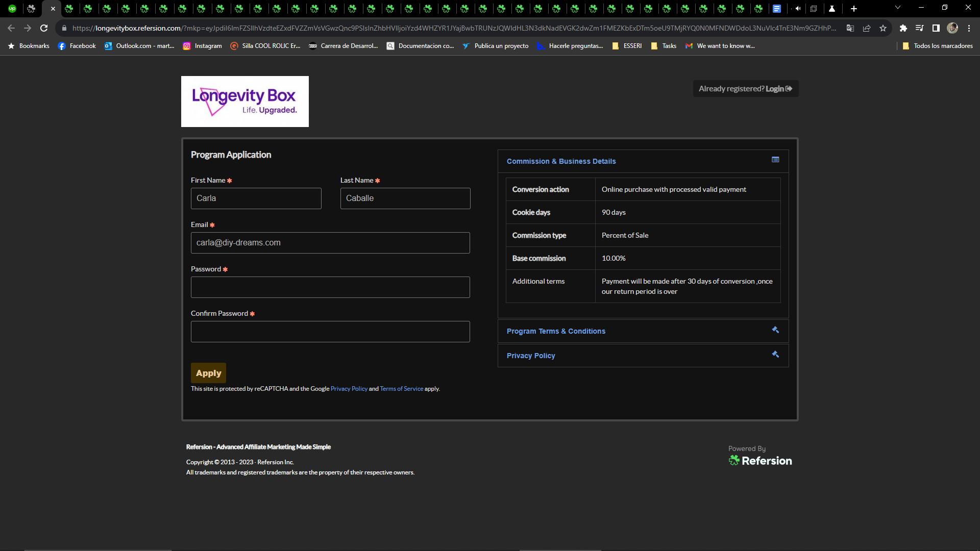The image size is (980, 551).
Task: Click the Refersion footer tagline text
Action: pos(258,447)
